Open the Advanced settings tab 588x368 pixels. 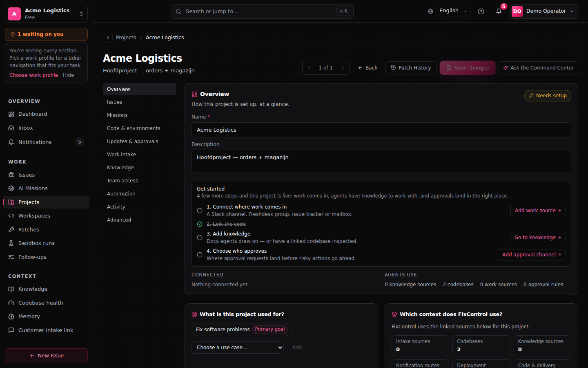point(140,220)
